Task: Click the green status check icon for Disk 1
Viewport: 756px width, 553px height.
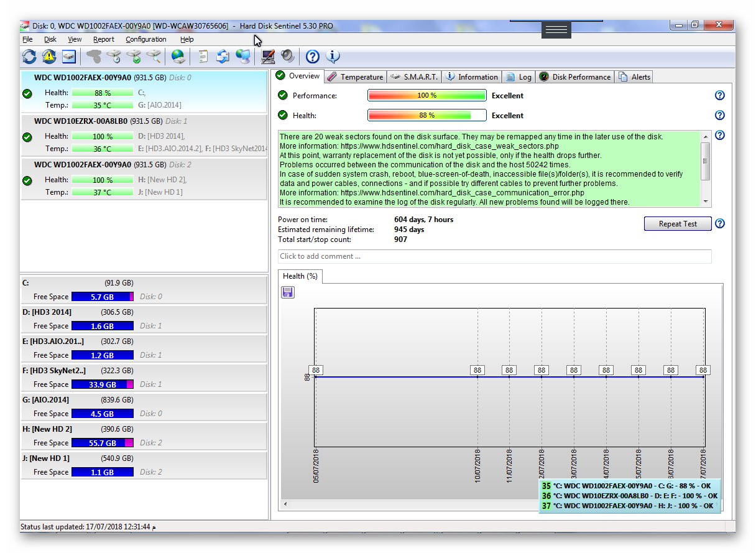Action: pyautogui.click(x=27, y=137)
